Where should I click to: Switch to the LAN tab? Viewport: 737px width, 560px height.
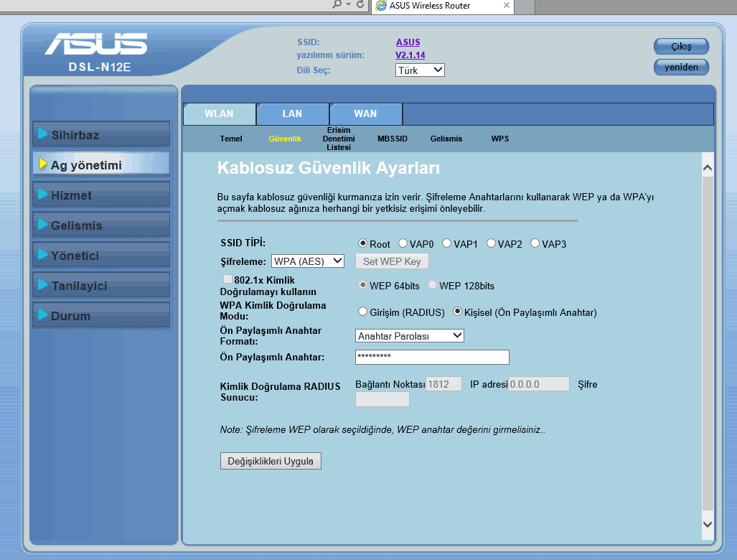click(x=292, y=114)
